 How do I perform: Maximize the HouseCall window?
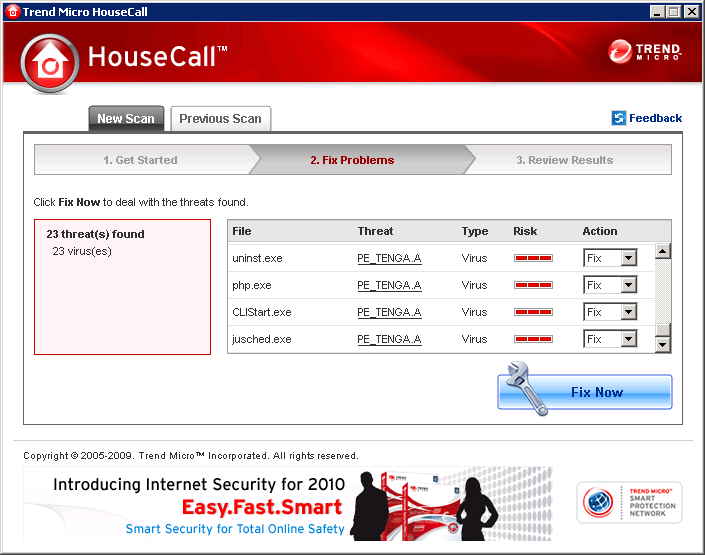(x=674, y=12)
